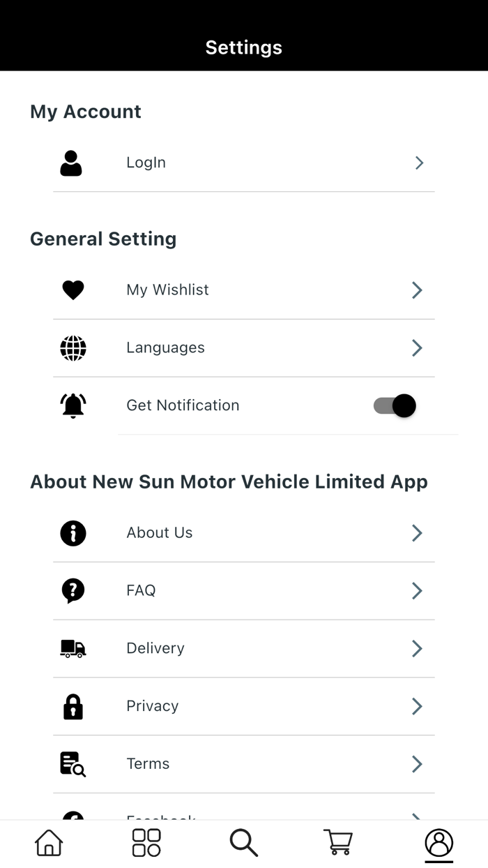Click the chevron next to About Us

click(x=416, y=532)
